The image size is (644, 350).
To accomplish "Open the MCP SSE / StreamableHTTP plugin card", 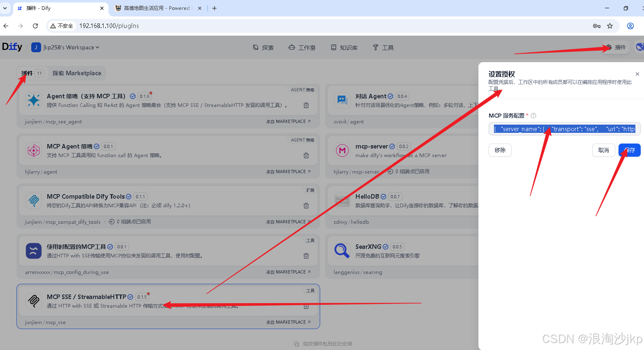I will coord(168,306).
